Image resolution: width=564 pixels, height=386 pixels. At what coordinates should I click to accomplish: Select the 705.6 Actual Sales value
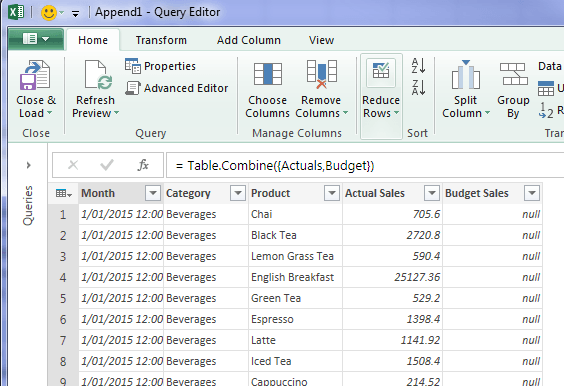[392, 214]
